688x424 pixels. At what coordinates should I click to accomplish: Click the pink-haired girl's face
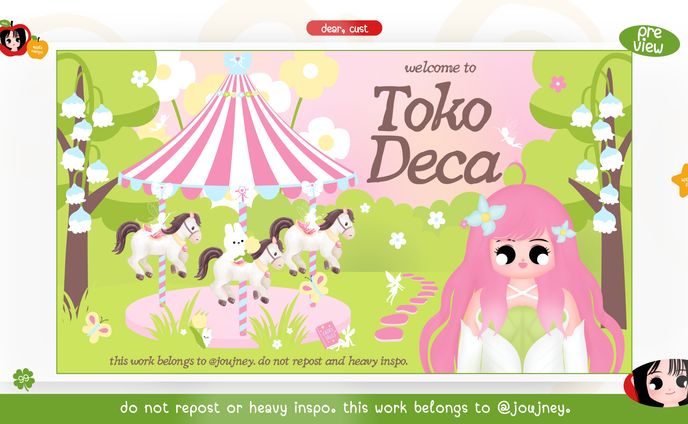pos(522,258)
